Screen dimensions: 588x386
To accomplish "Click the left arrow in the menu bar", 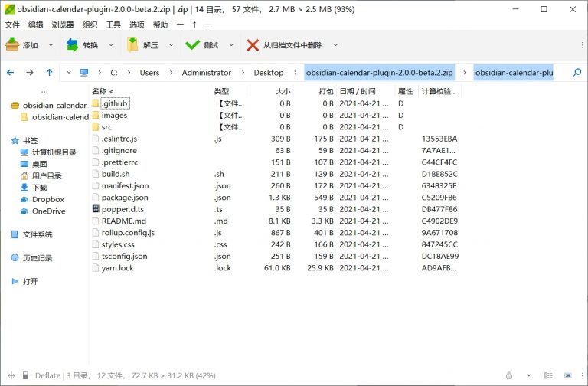I will click(x=181, y=25).
